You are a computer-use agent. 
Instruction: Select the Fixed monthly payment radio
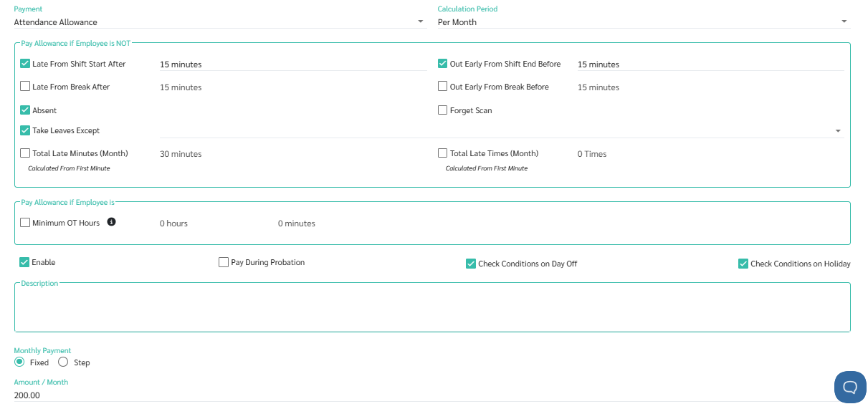click(19, 362)
